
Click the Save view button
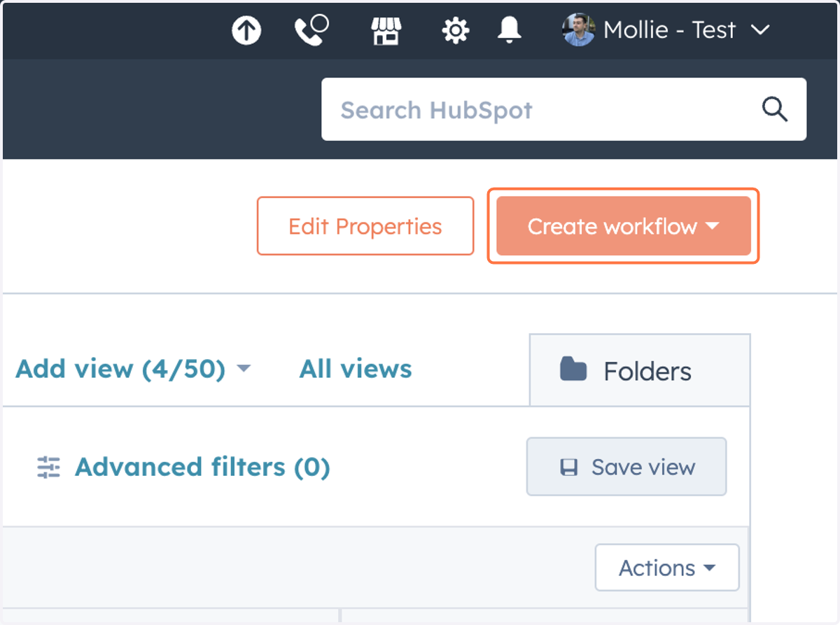pos(626,467)
